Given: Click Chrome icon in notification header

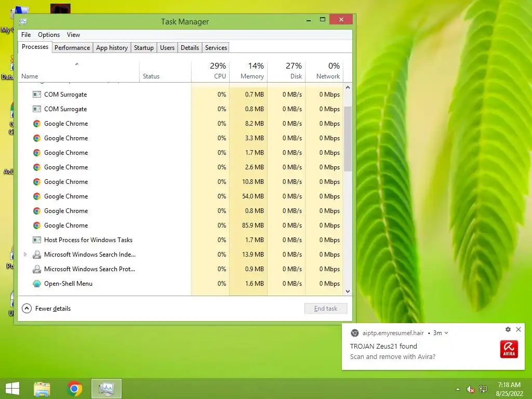Looking at the screenshot, I should (354, 333).
